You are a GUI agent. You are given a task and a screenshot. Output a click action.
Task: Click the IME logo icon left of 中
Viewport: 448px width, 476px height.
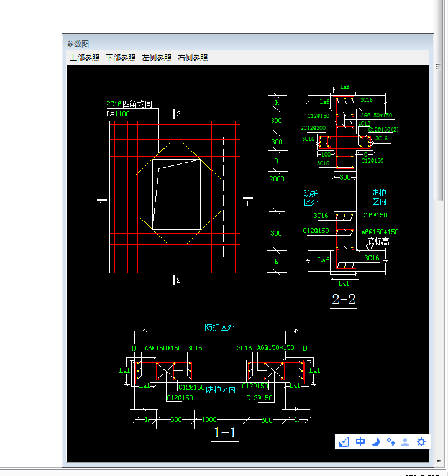[344, 442]
